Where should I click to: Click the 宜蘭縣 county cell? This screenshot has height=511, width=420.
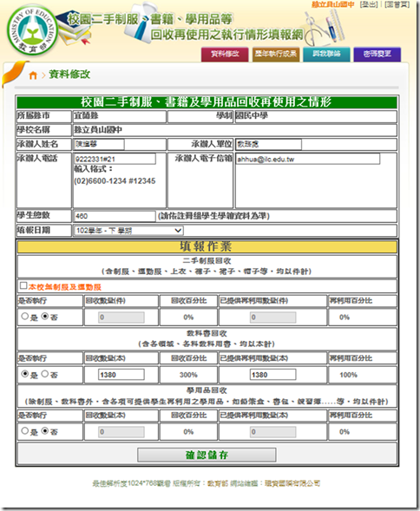coord(120,116)
